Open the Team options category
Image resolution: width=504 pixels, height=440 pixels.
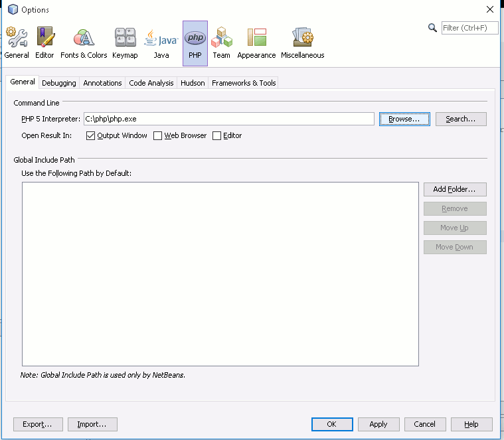pyautogui.click(x=222, y=43)
